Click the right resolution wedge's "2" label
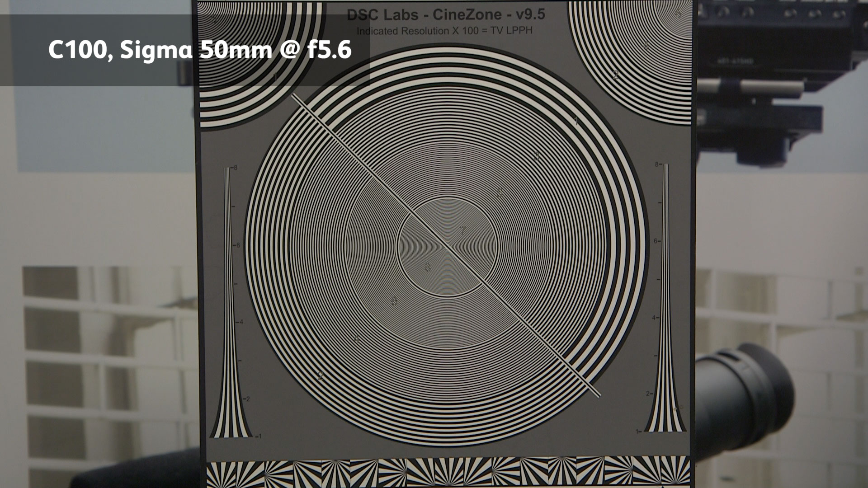 click(648, 394)
